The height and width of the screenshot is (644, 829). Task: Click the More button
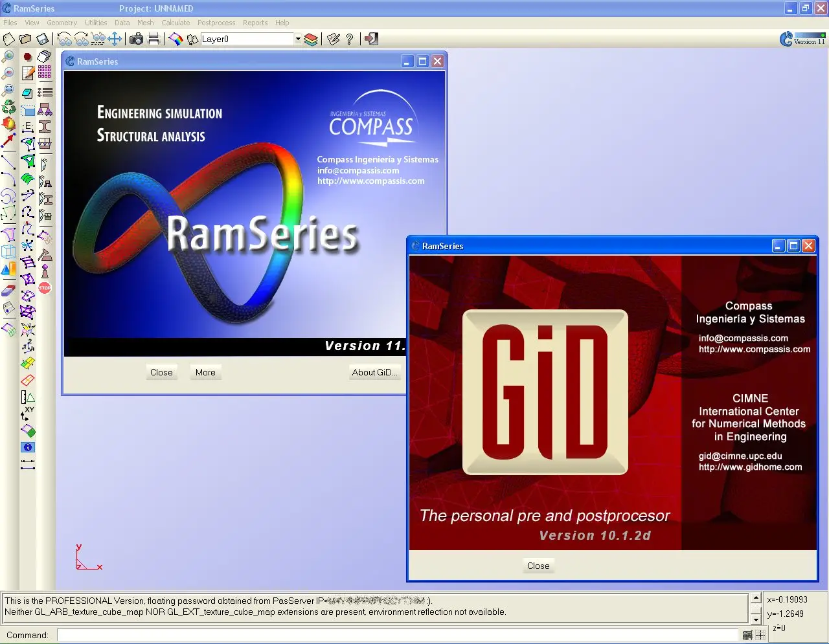(x=205, y=372)
